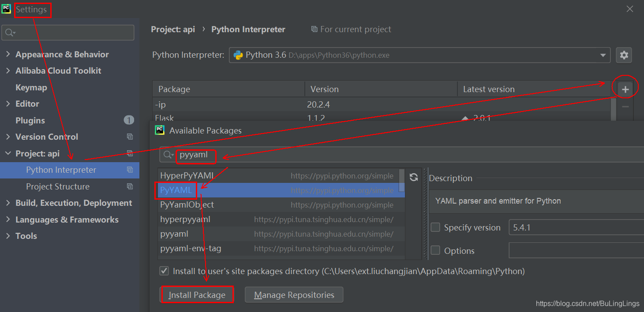Click the search magnifier in Available Packages
The image size is (644, 312).
pyautogui.click(x=168, y=155)
